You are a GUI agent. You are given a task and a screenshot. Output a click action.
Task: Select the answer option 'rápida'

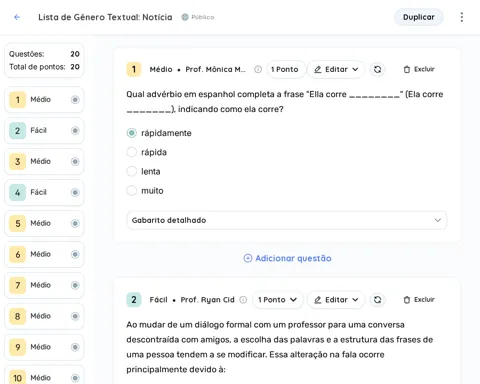[147, 152]
